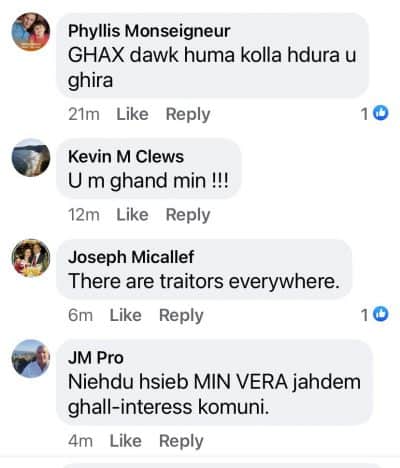Reply to Kevin M Clews' comment

tap(188, 215)
